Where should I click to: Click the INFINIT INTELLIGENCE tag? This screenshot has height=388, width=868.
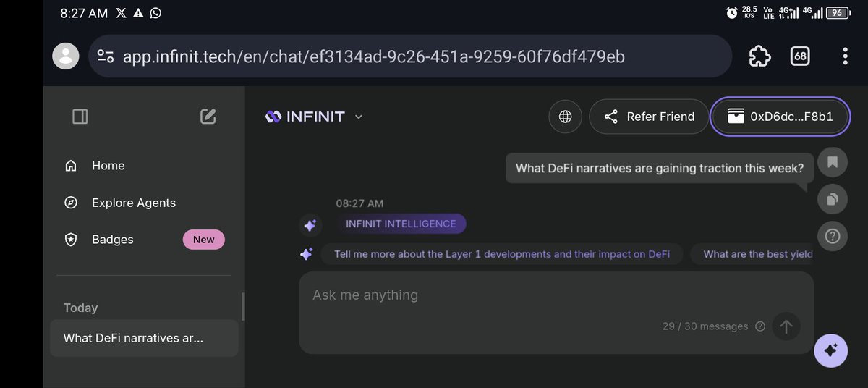click(x=401, y=224)
